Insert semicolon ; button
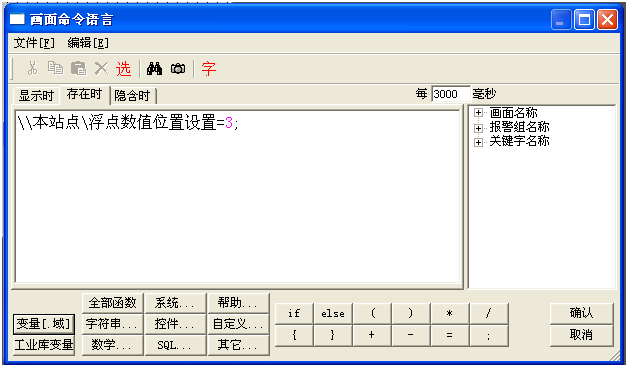This screenshot has height=367, width=629. 489,335
